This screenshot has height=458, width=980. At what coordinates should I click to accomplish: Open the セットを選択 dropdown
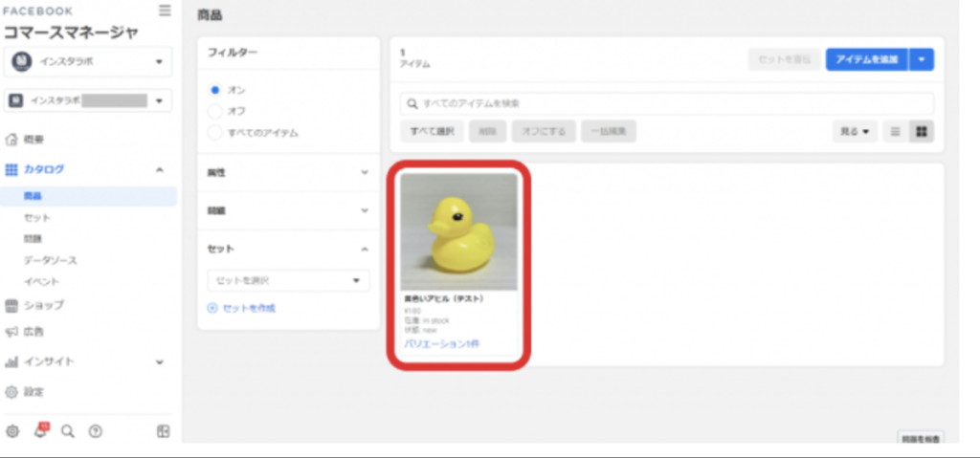pyautogui.click(x=288, y=280)
